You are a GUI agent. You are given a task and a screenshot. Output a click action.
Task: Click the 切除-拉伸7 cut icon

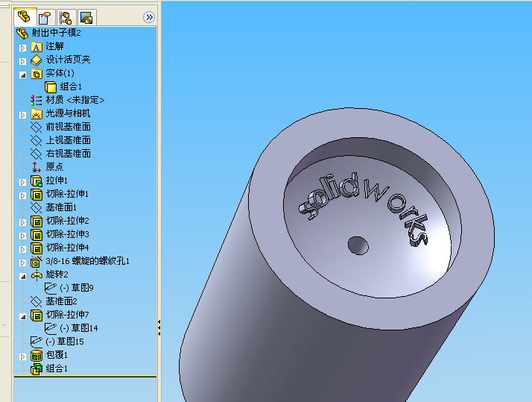(x=37, y=315)
